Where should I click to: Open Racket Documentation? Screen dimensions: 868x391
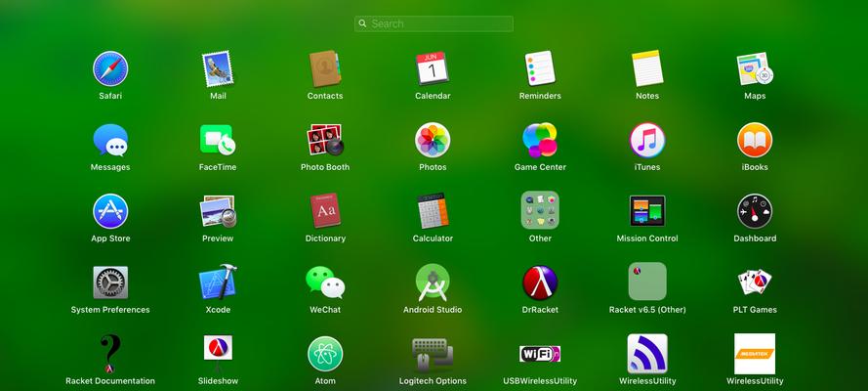[x=110, y=354]
